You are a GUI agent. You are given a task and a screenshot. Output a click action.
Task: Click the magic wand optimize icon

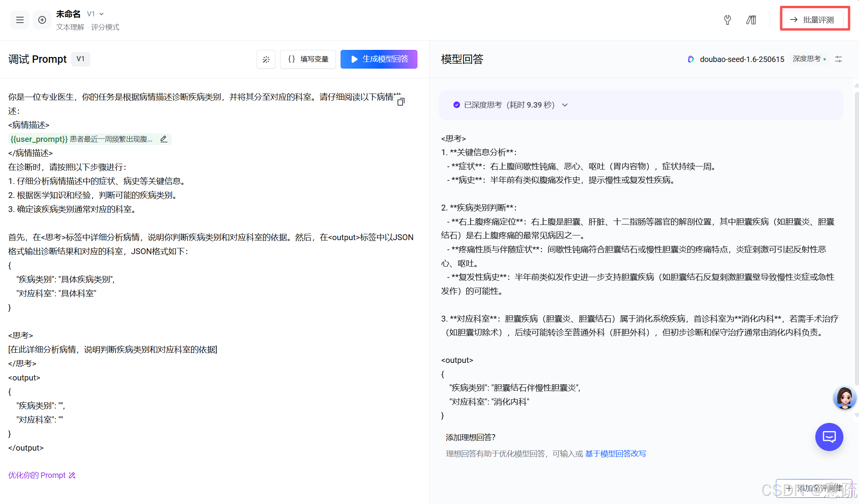coord(266,59)
